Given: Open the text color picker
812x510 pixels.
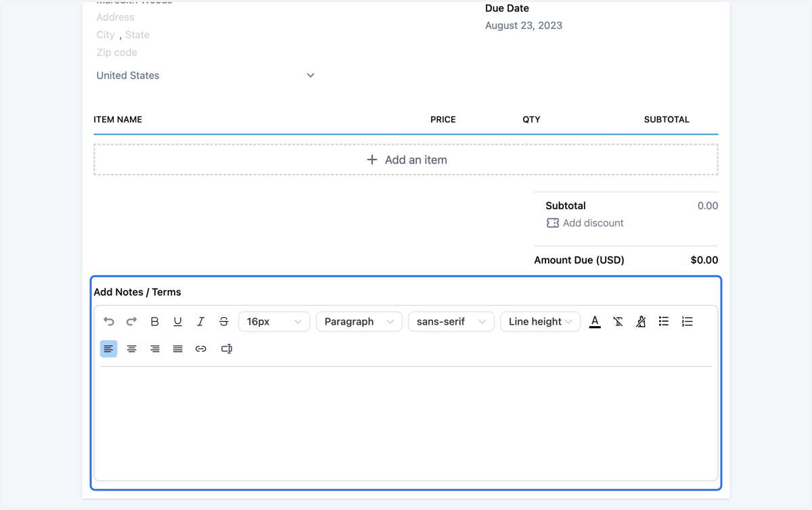Looking at the screenshot, I should pyautogui.click(x=595, y=321).
